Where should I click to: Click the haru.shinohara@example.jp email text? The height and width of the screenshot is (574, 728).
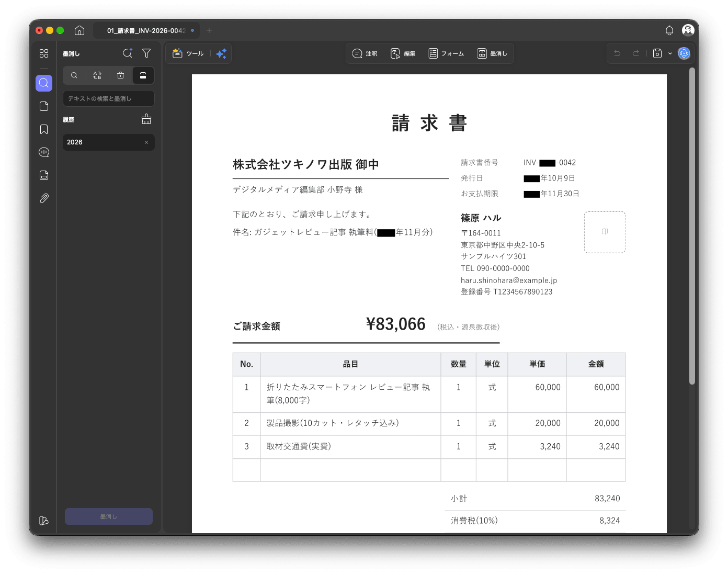coord(509,280)
